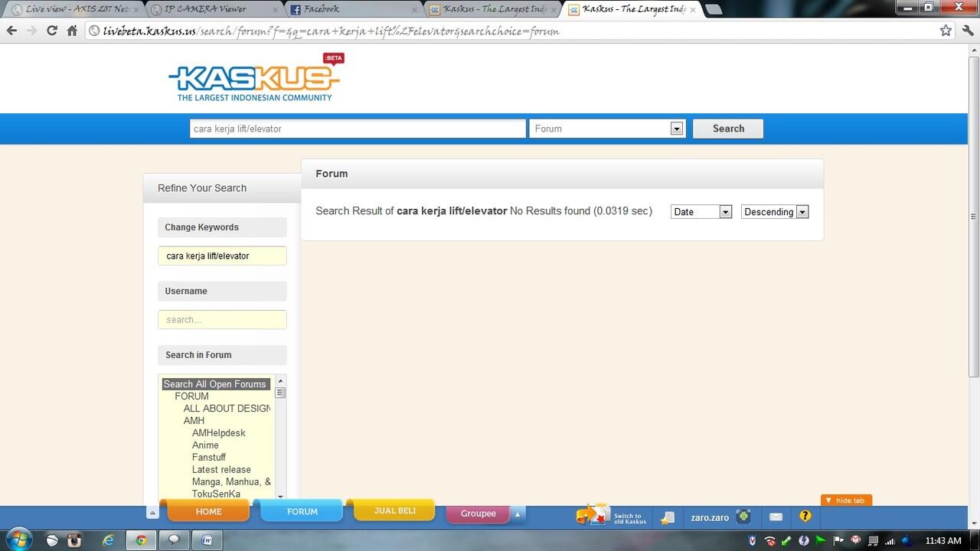The height and width of the screenshot is (551, 980).
Task: Open the Date sort dropdown
Action: pos(725,212)
